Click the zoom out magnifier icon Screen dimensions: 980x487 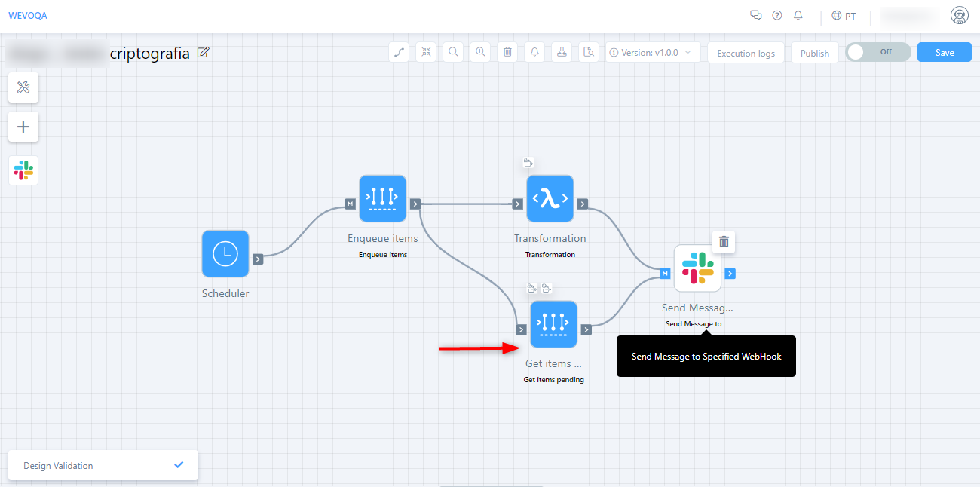click(453, 52)
